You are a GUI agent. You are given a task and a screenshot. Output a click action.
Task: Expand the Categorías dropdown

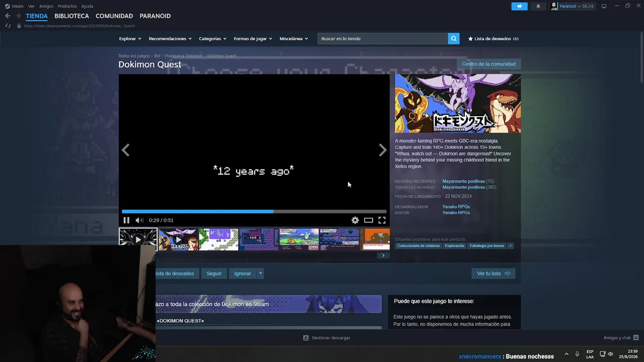tap(213, 39)
